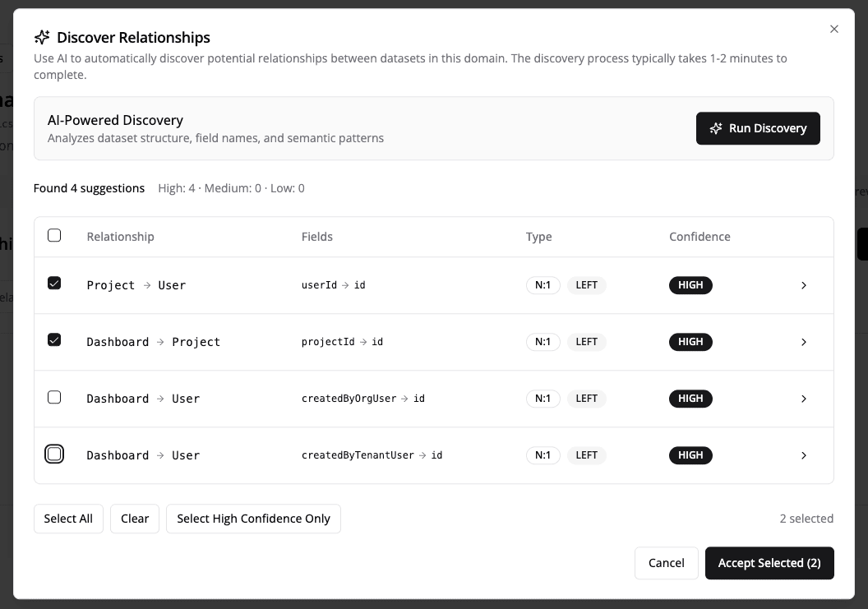Click the HIGH badge on Project → User

pos(690,285)
